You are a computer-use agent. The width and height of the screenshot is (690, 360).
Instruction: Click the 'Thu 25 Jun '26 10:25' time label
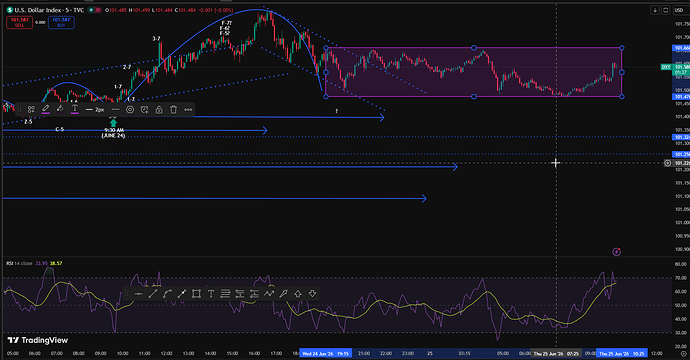pyautogui.click(x=622, y=353)
